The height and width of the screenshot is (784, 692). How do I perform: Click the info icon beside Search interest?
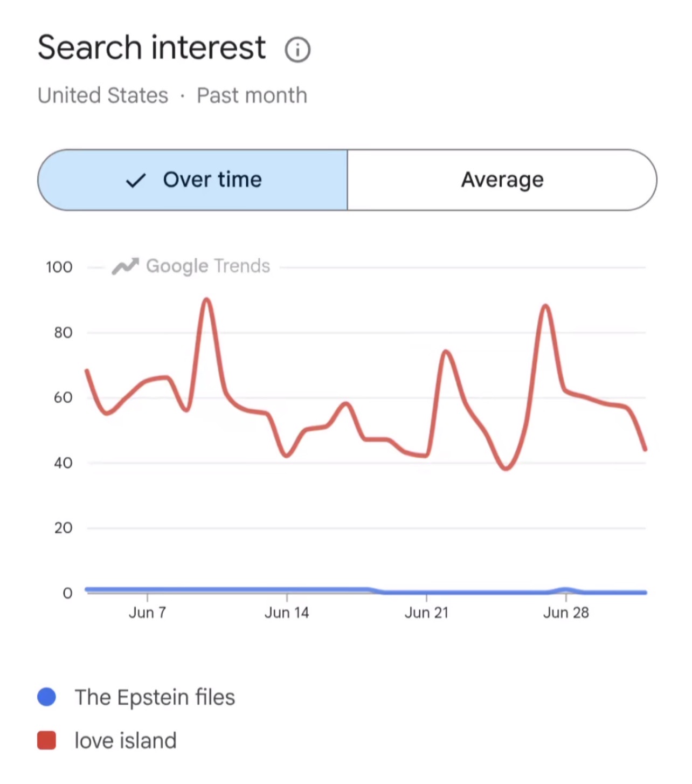click(297, 50)
